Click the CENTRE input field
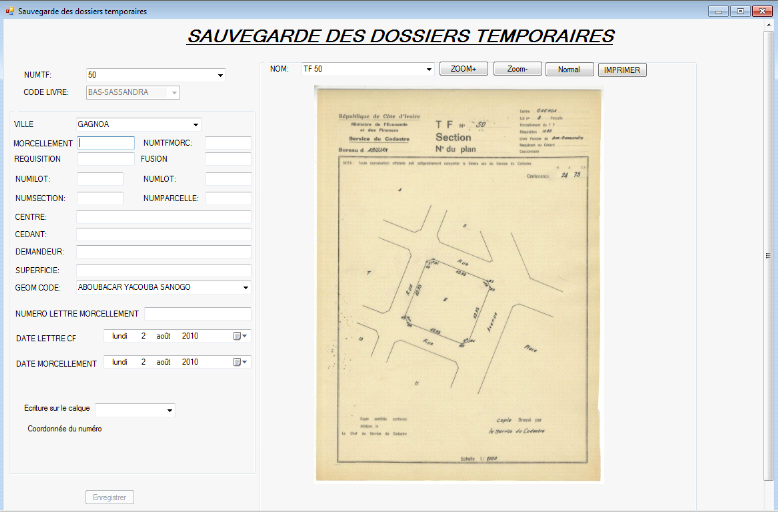The height and width of the screenshot is (512, 778). [163, 217]
